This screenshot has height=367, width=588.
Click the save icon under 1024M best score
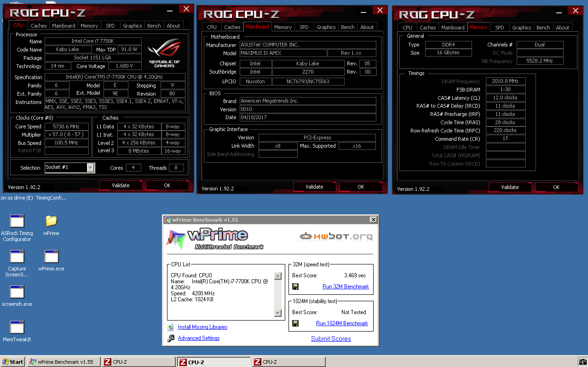pos(295,323)
